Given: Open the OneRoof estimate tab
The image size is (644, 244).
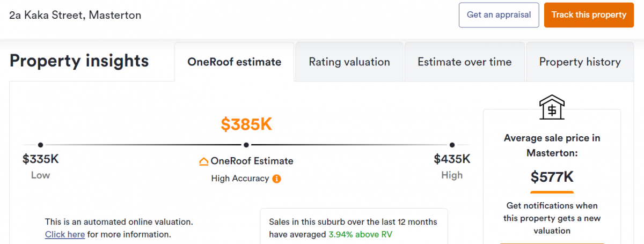Looking at the screenshot, I should [x=234, y=62].
